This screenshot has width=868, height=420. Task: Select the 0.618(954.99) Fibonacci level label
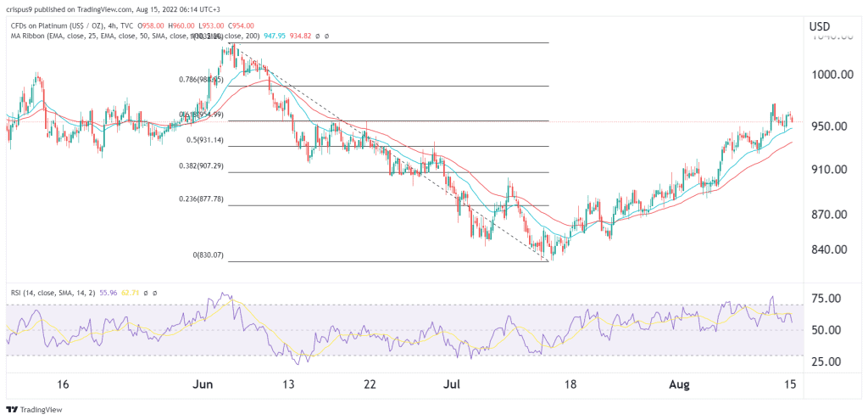[201, 115]
